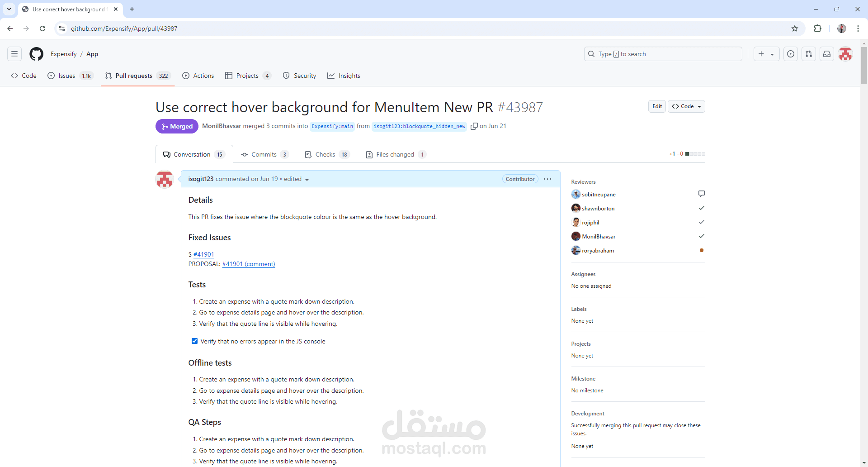Click the Merged status badge
Viewport: 868px width, 467px height.
click(177, 126)
